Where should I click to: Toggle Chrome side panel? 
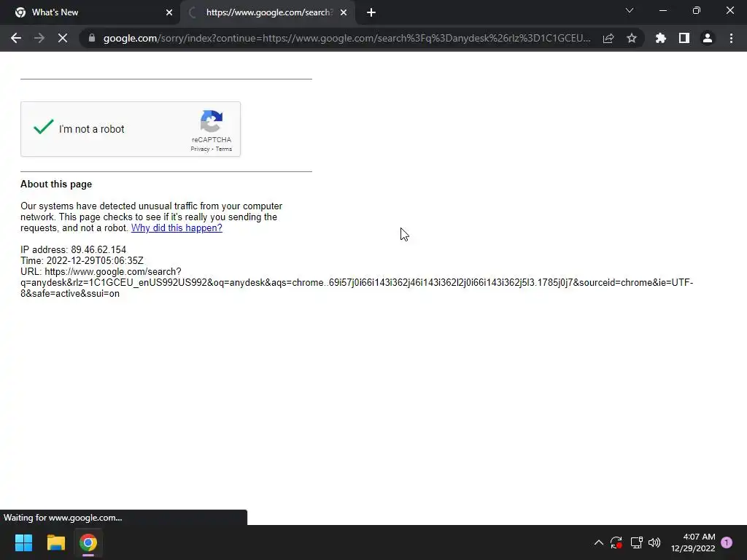tap(684, 38)
